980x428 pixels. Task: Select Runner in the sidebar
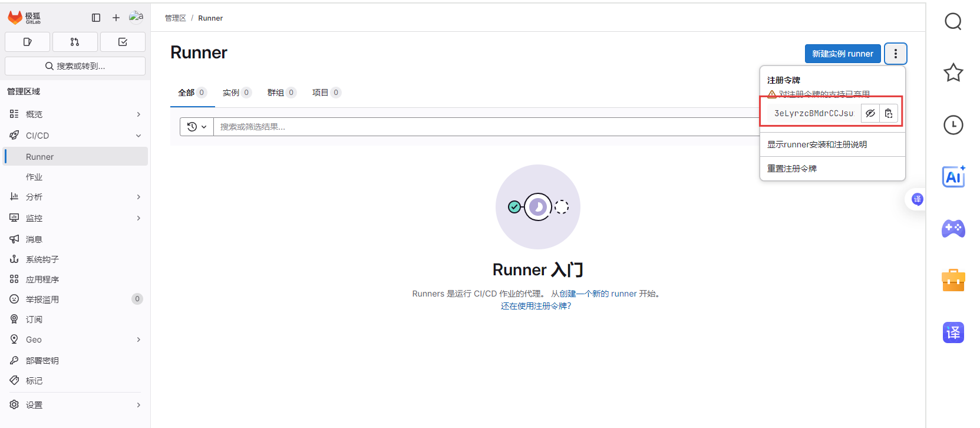coord(75,157)
